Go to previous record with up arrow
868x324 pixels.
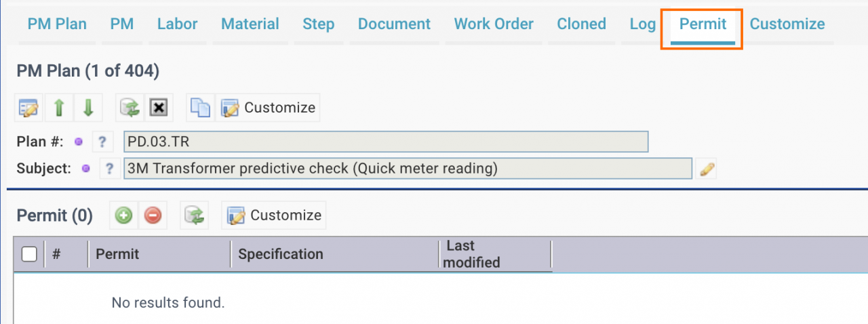pos(59,108)
